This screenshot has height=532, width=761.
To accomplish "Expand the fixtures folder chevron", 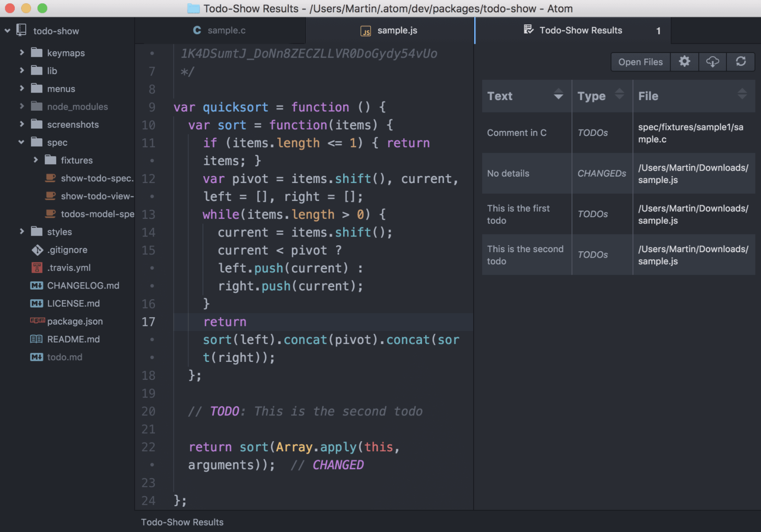I will coord(36,160).
